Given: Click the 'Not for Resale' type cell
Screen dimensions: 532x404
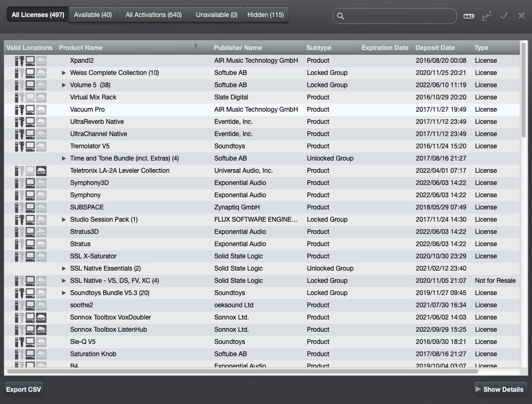Looking at the screenshot, I should pyautogui.click(x=495, y=281).
